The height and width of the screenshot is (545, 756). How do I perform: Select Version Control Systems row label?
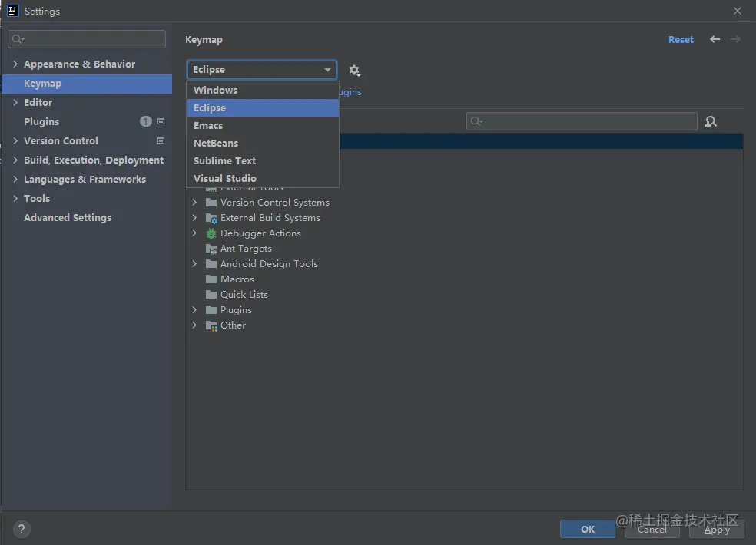275,203
